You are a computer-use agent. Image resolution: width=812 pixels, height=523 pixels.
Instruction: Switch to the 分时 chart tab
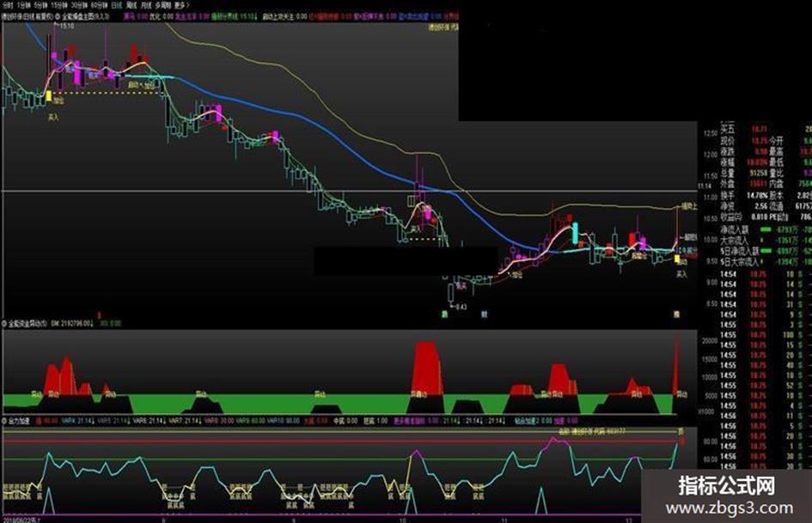click(x=8, y=4)
